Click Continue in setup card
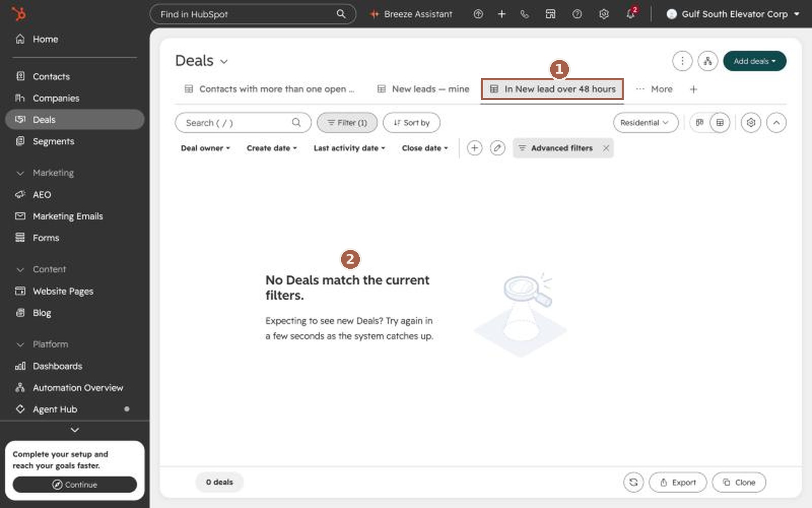This screenshot has height=508, width=812. coord(75,485)
